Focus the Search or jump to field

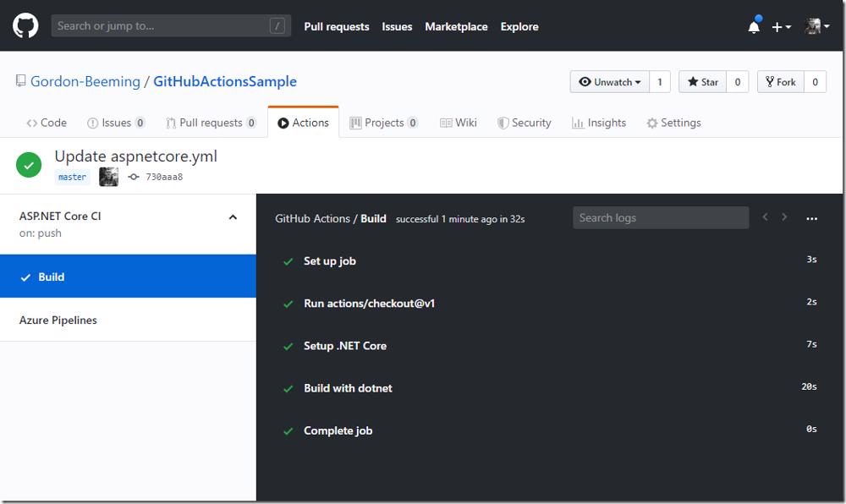(171, 26)
